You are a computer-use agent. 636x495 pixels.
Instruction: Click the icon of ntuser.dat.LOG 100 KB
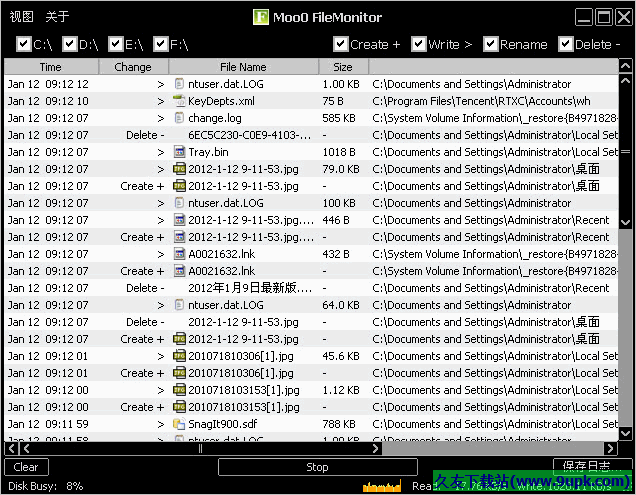coord(179,202)
